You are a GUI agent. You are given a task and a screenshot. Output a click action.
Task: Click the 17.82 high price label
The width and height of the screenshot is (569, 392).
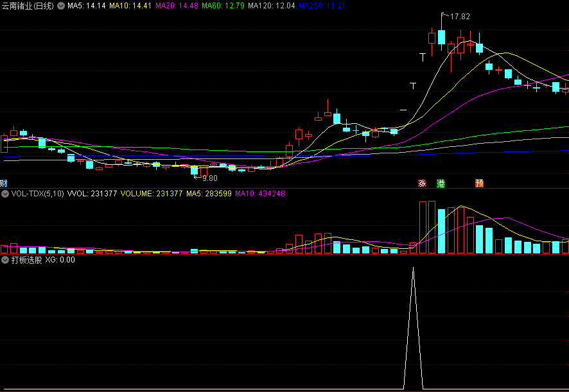click(x=460, y=17)
